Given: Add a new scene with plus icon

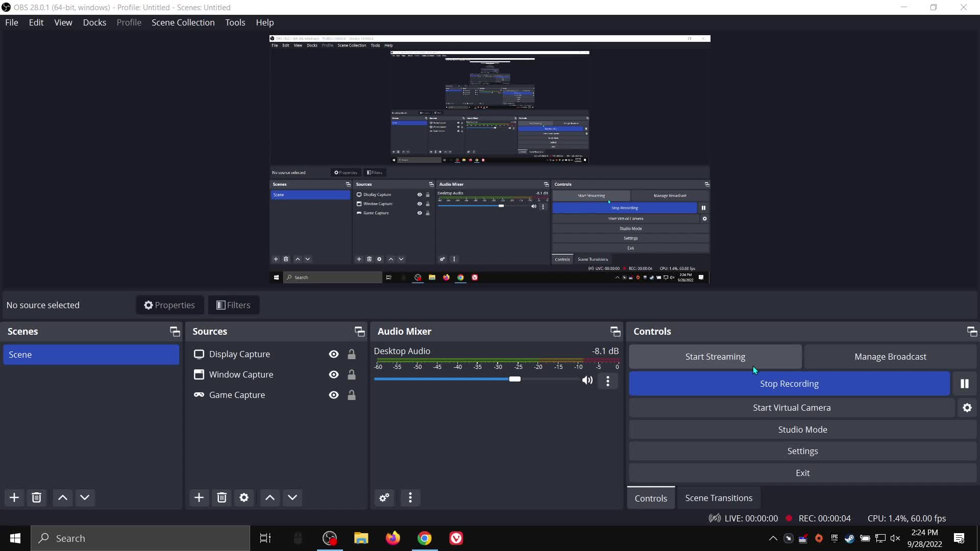Looking at the screenshot, I should 14,497.
